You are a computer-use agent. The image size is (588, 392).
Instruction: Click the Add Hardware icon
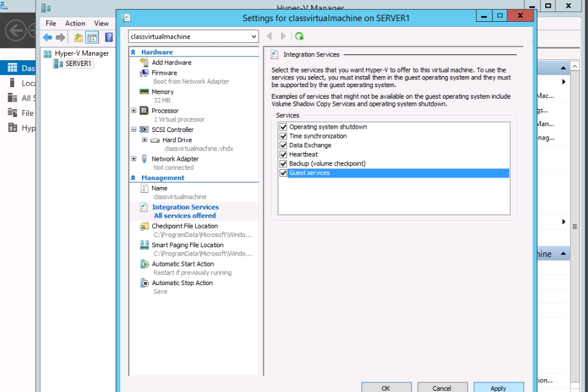coord(145,63)
